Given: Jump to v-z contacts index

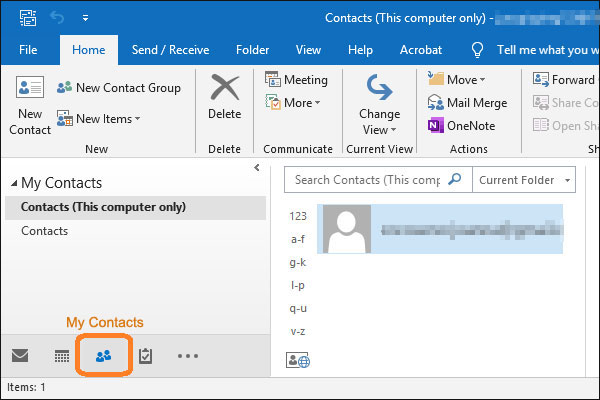Looking at the screenshot, I should (x=298, y=331).
